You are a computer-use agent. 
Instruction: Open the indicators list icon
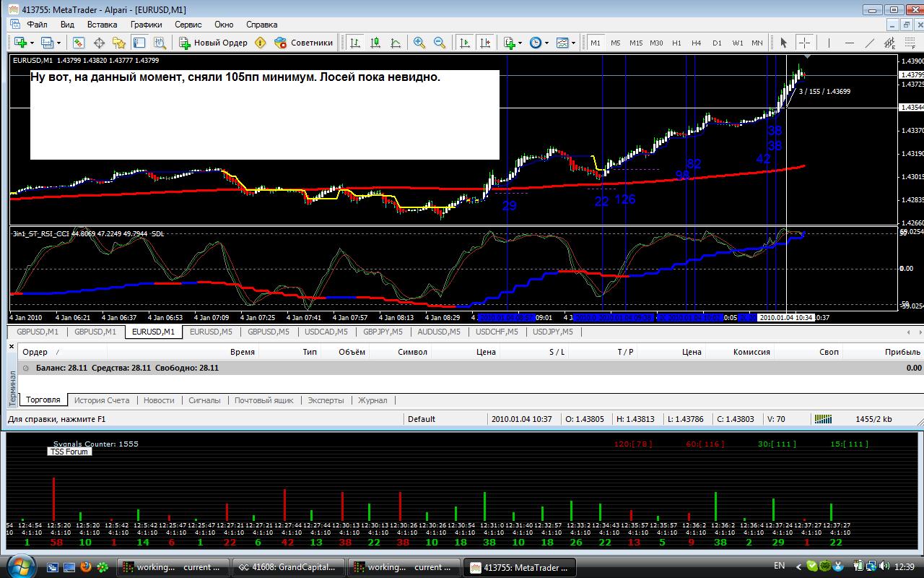tap(509, 43)
